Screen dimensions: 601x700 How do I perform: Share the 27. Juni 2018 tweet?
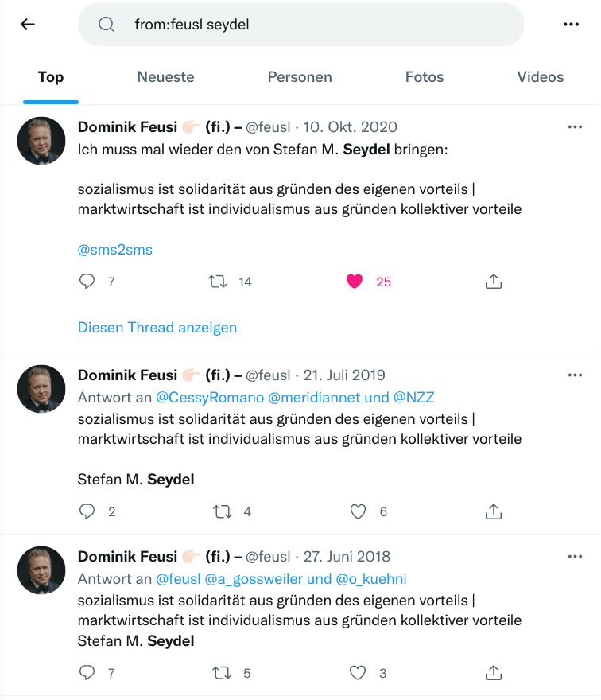[x=493, y=673]
